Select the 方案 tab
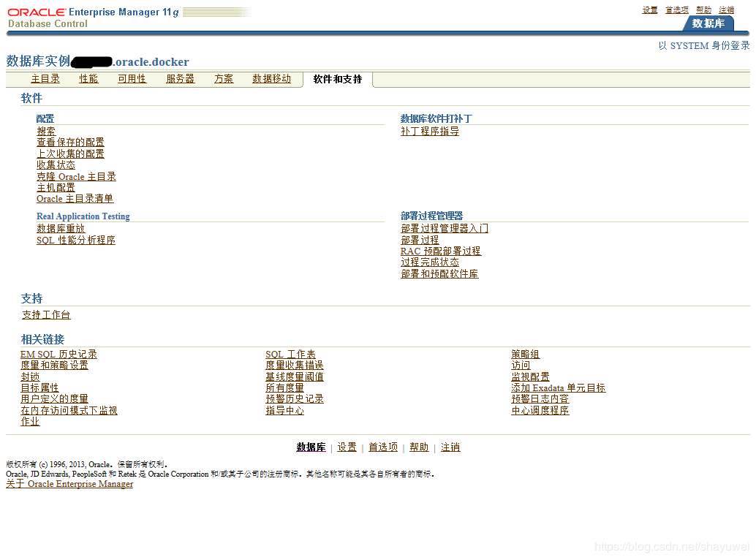Image resolution: width=756 pixels, height=560 pixels. pos(224,78)
